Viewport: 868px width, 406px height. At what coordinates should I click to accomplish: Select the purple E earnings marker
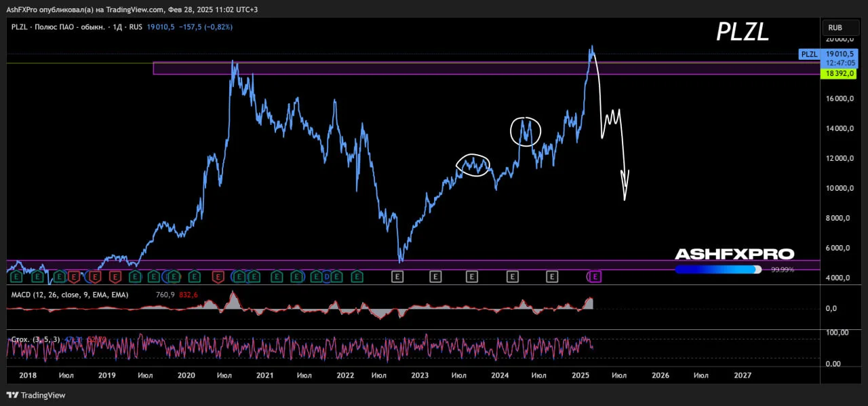(595, 276)
